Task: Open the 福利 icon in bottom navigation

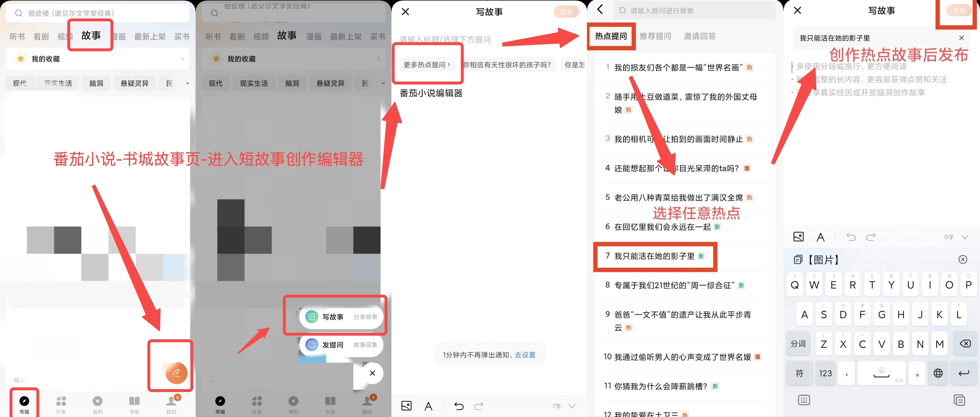Action: tap(97, 404)
